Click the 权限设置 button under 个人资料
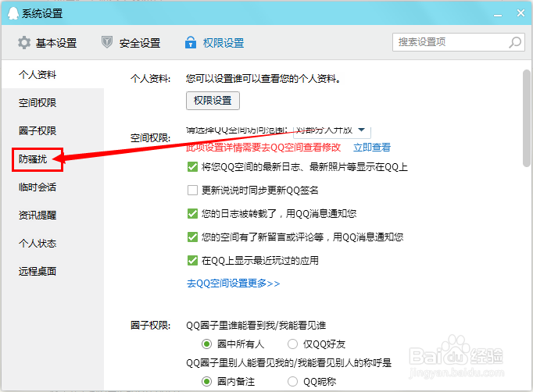Image resolution: width=533 pixels, height=392 pixels. tap(213, 101)
